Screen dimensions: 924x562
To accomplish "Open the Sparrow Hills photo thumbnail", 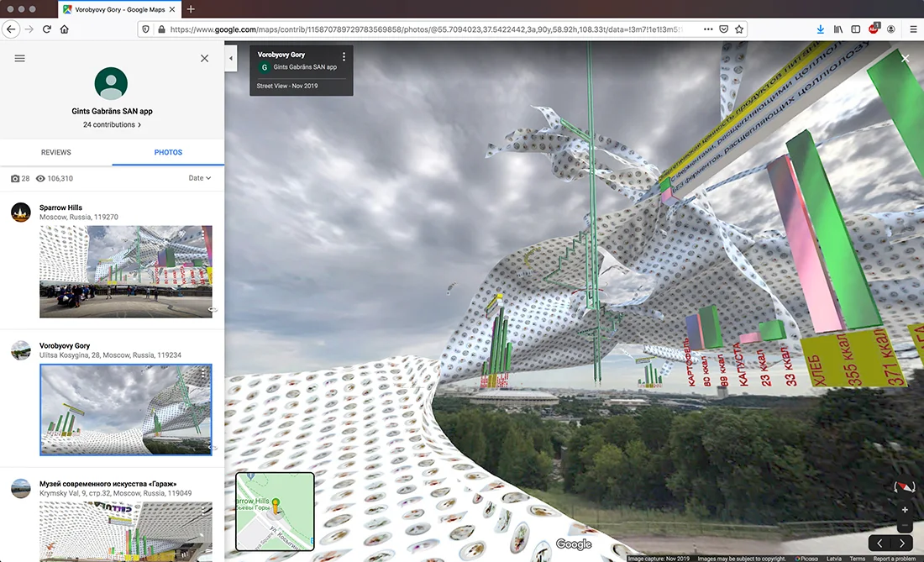I will 125,271.
